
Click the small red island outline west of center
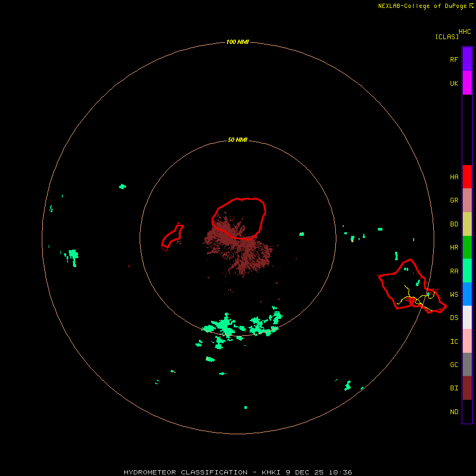click(x=172, y=236)
